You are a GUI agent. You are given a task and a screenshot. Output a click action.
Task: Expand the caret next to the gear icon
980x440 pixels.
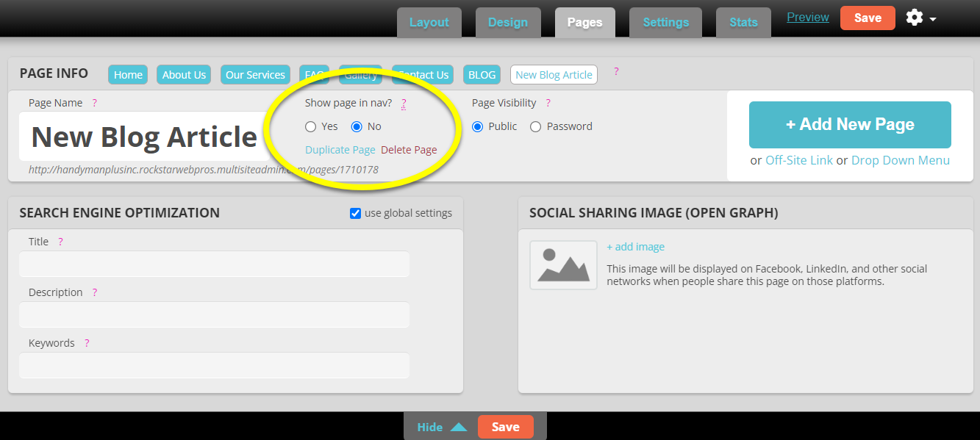[933, 18]
